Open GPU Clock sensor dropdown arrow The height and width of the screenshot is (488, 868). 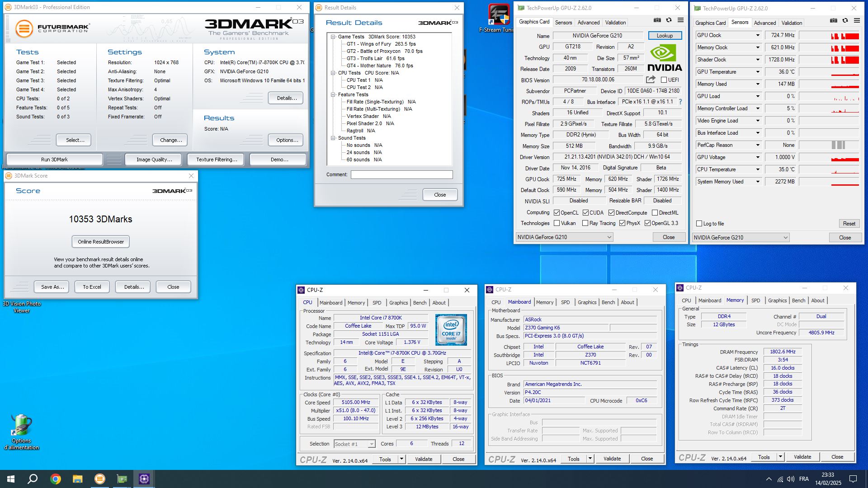(758, 35)
